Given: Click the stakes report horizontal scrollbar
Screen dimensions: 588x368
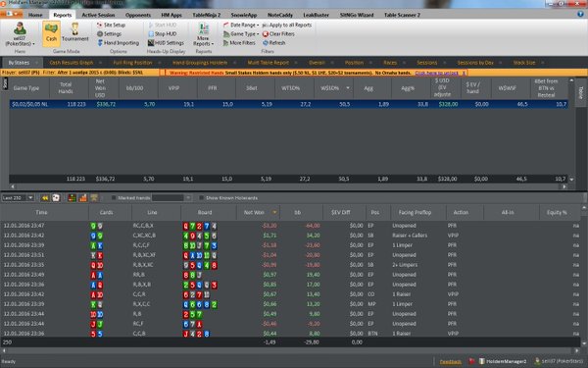Looking at the screenshot, I should coord(289,186).
